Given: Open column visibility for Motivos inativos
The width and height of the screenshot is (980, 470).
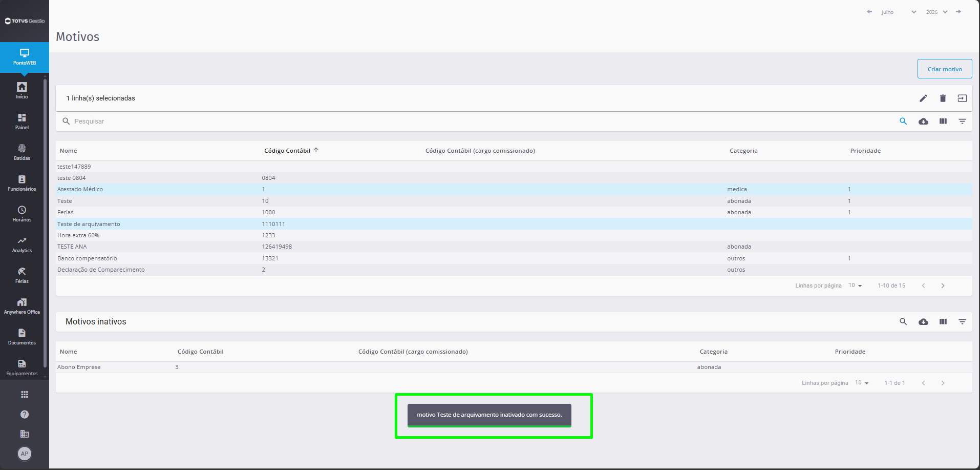Looking at the screenshot, I should 943,322.
